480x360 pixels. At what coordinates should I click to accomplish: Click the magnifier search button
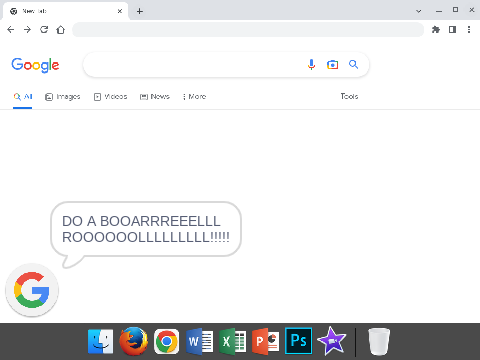[353, 64]
